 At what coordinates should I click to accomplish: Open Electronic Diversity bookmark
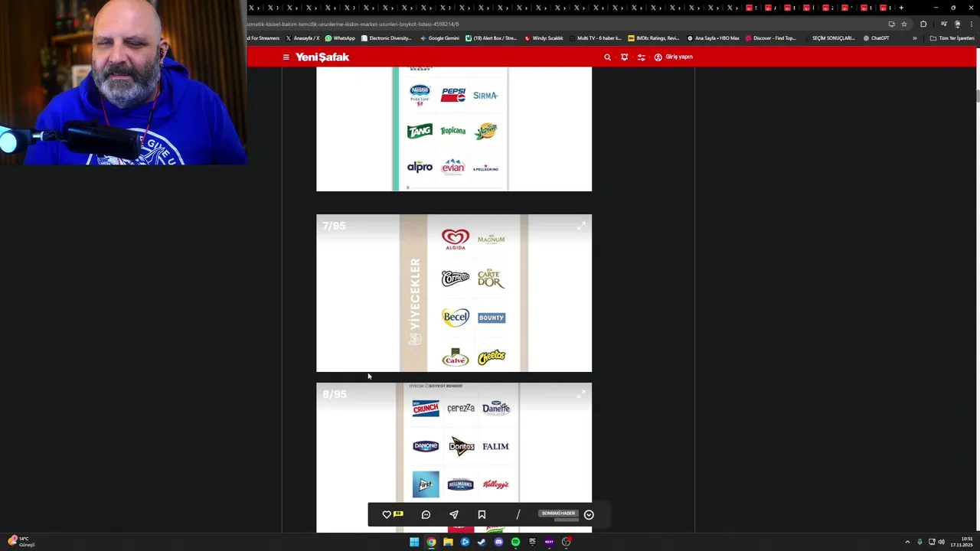pos(387,38)
